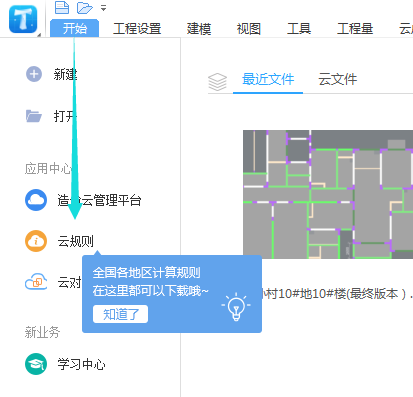Open the 学习中心 text link
Image resolution: width=413 pixels, height=397 pixels.
click(x=81, y=364)
